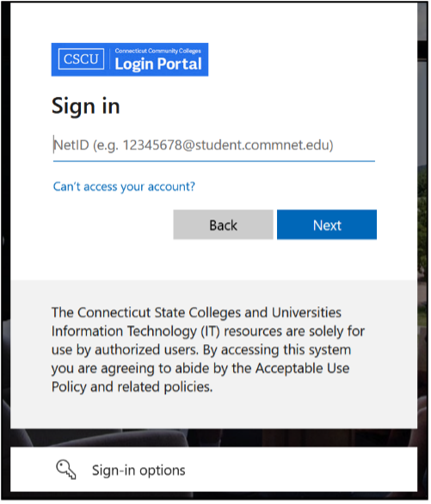Click the Information Technology (IT) resources line
This screenshot has width=431, height=504.
(208, 333)
